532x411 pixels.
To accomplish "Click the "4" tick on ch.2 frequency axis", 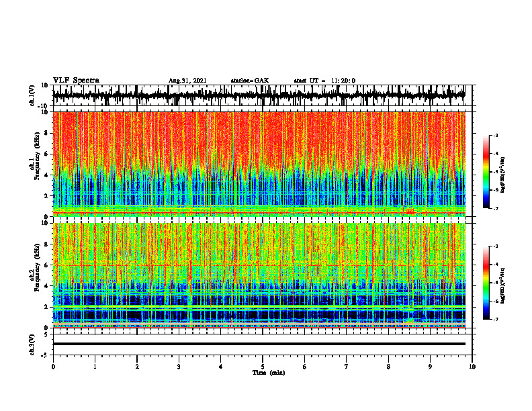I will pos(47,286).
